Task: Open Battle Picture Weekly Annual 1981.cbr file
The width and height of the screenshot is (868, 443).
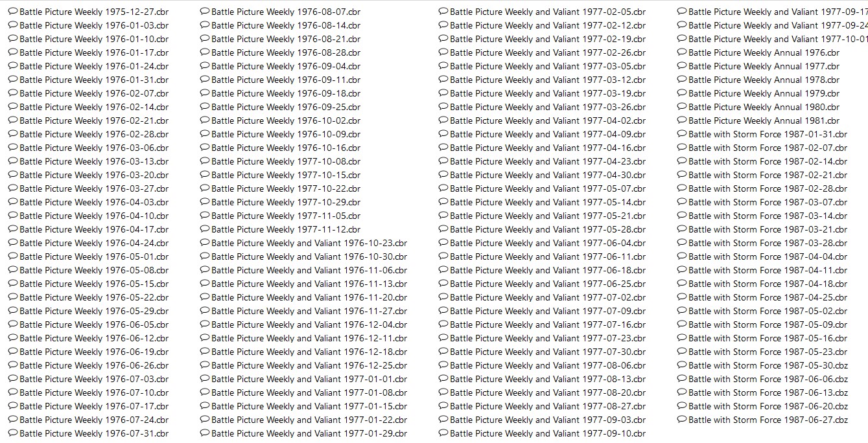Action: (x=764, y=120)
